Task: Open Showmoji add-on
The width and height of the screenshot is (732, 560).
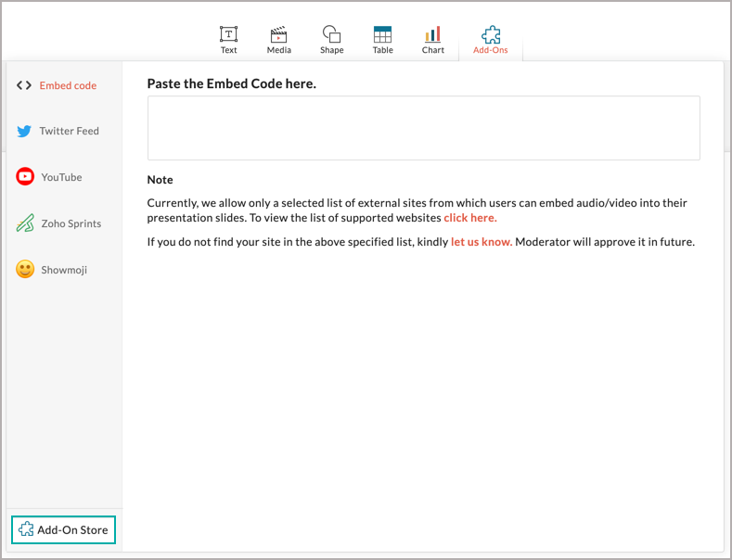Action: coord(64,270)
